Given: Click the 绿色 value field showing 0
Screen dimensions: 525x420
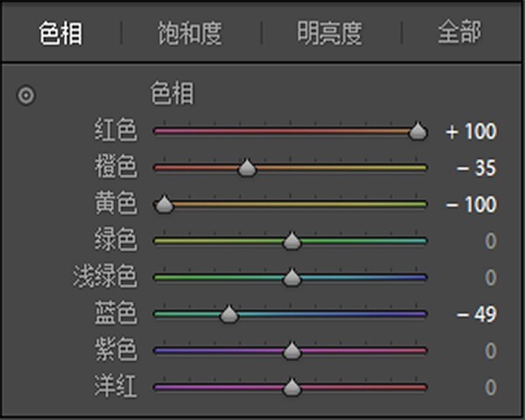Looking at the screenshot, I should (x=491, y=241).
